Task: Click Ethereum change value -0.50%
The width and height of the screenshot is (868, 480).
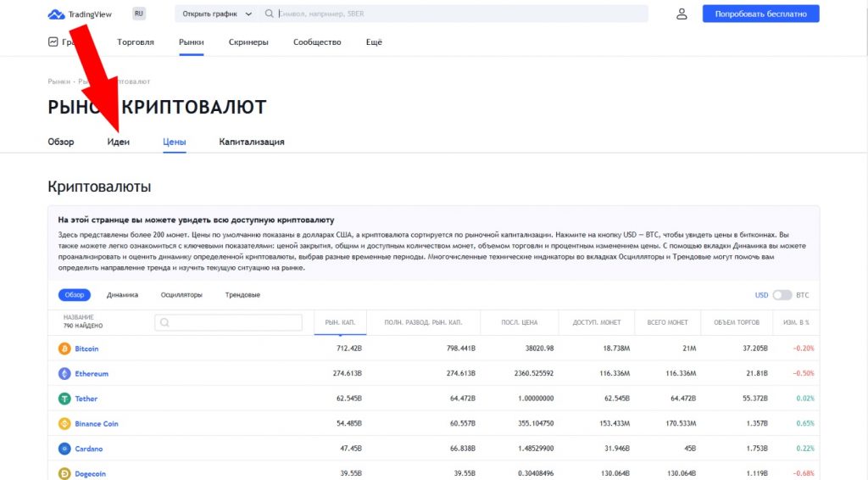Action: tap(804, 373)
